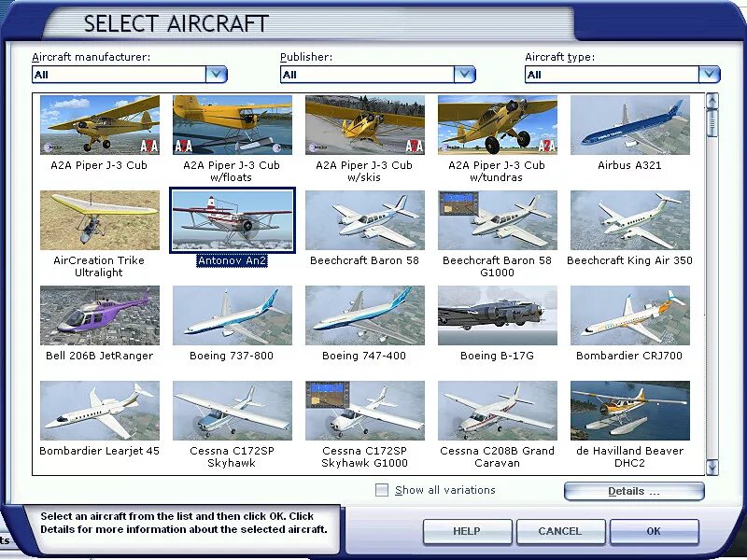Choose the Bombardier Learjet 45 thumbnail

click(100, 411)
